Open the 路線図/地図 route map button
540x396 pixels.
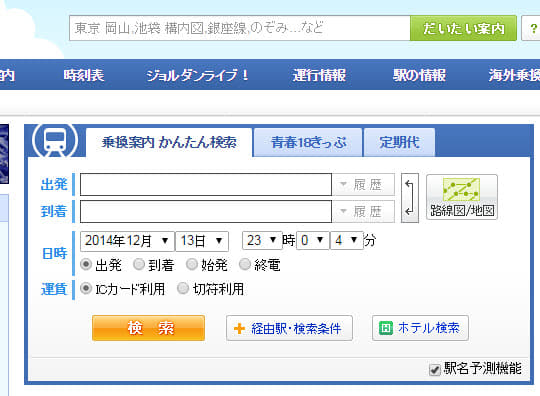tap(462, 197)
